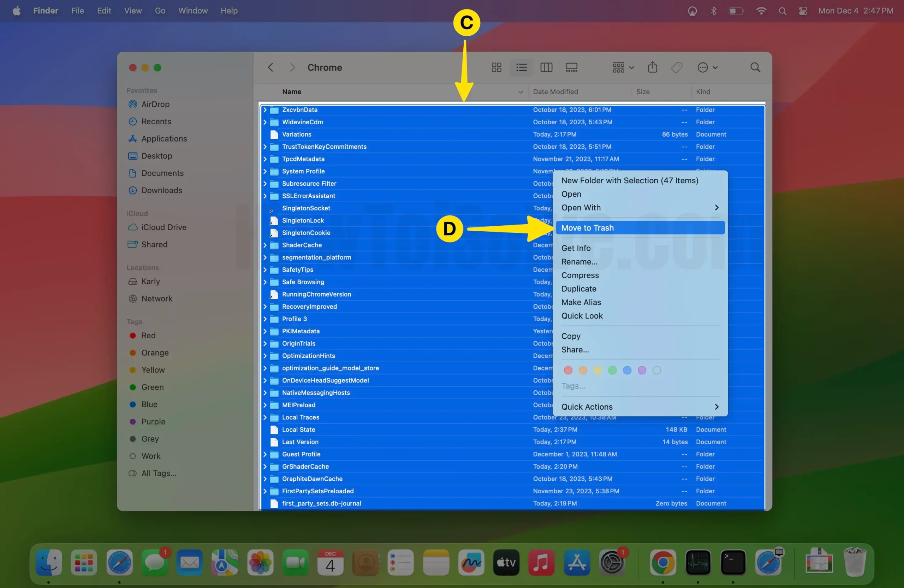This screenshot has width=904, height=588.
Task: Open Freeform from the Dock
Action: click(x=471, y=563)
